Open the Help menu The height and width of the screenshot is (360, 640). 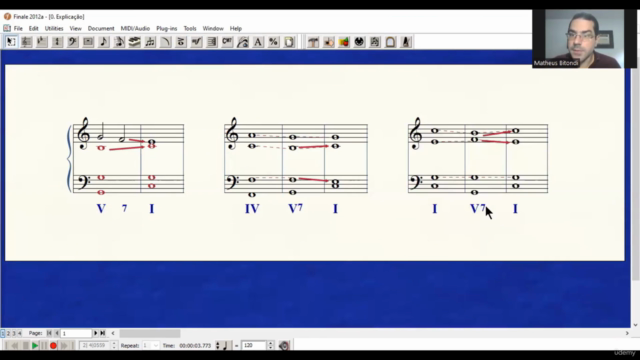pyautogui.click(x=236, y=29)
